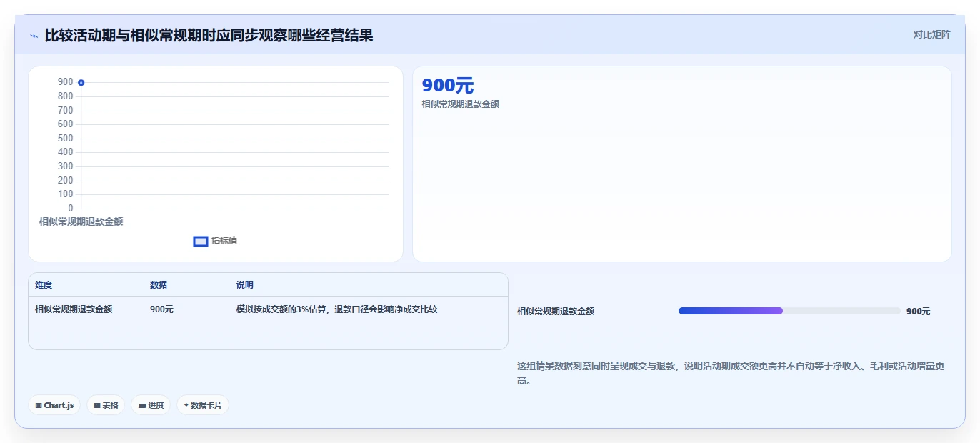This screenshot has height=443, width=980.
Task: Click the 数据 column header
Action: pos(159,285)
